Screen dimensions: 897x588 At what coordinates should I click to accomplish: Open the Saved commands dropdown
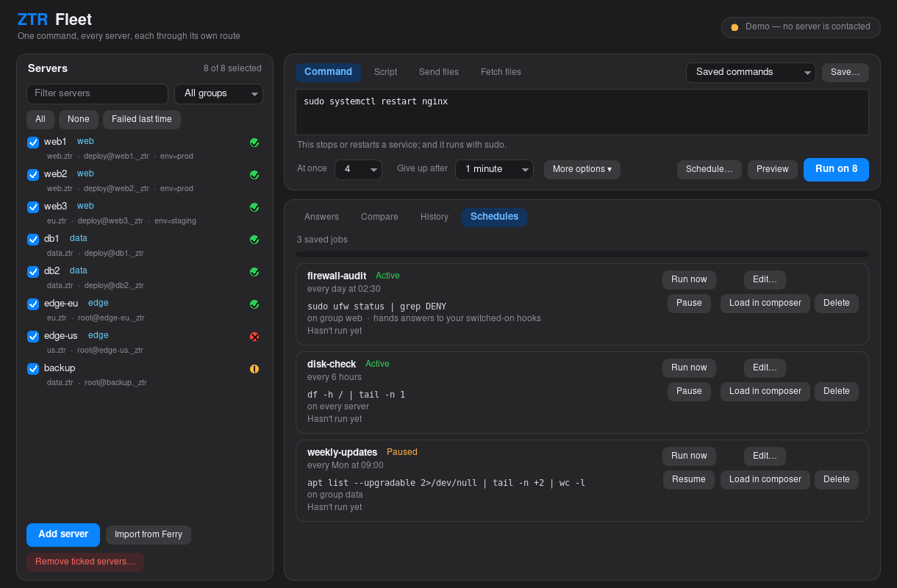coord(751,72)
